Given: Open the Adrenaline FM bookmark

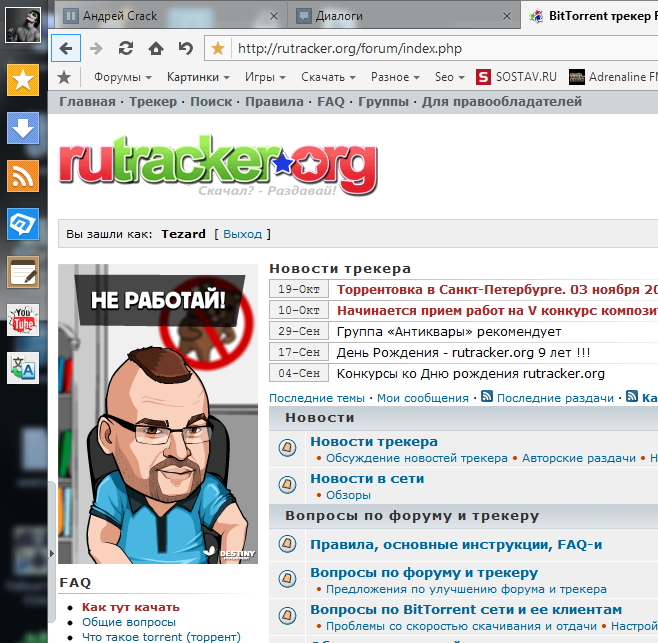Looking at the screenshot, I should tap(613, 77).
